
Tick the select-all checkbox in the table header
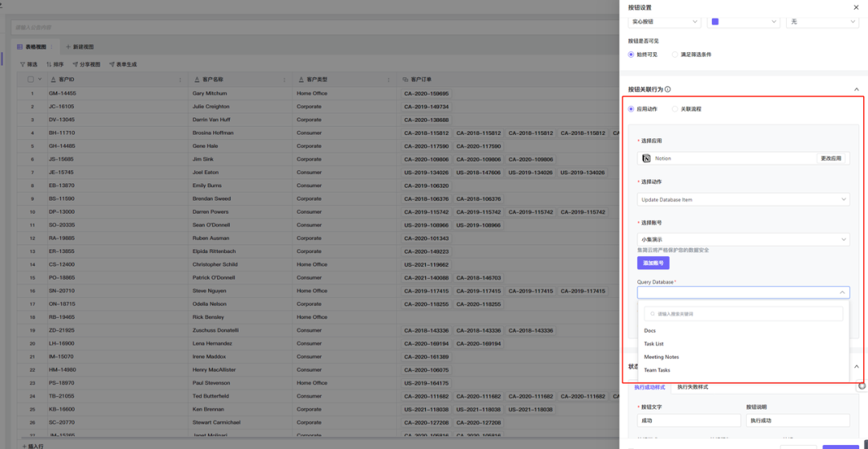point(31,80)
